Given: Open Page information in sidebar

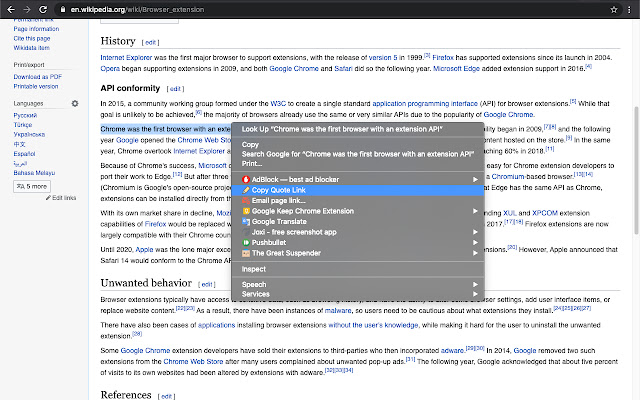Looking at the screenshot, I should (x=36, y=29).
